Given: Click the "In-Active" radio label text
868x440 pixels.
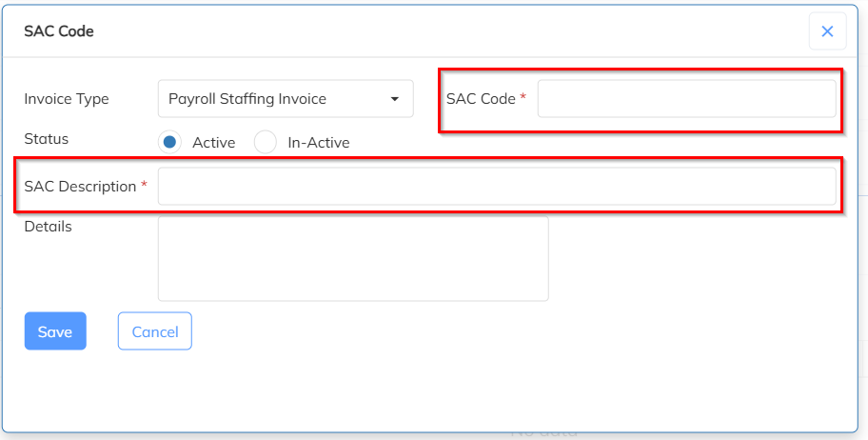Looking at the screenshot, I should (x=319, y=143).
